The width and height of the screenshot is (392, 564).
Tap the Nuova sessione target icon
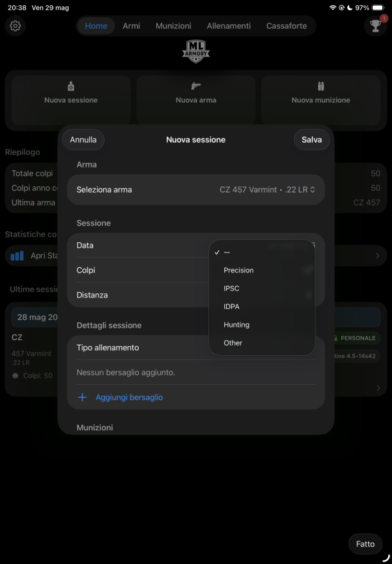tap(71, 86)
